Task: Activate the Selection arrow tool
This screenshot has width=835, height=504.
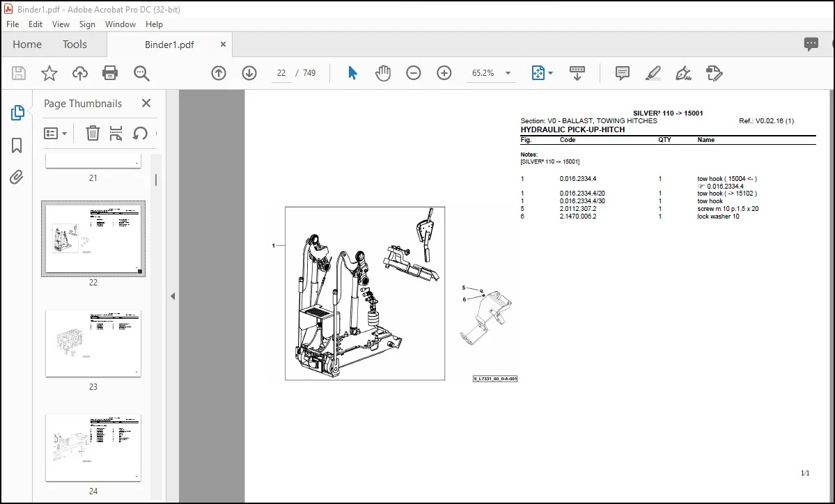Action: [352, 73]
